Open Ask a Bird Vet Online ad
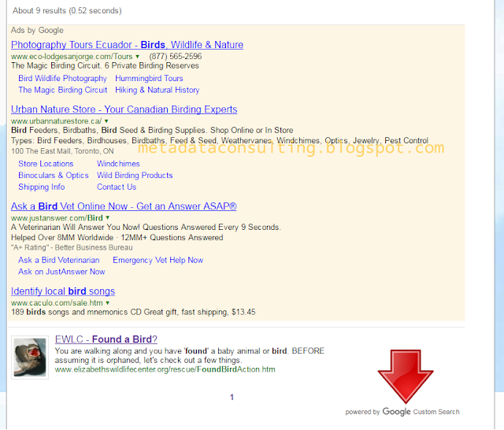The image size is (504, 430). pos(124,206)
